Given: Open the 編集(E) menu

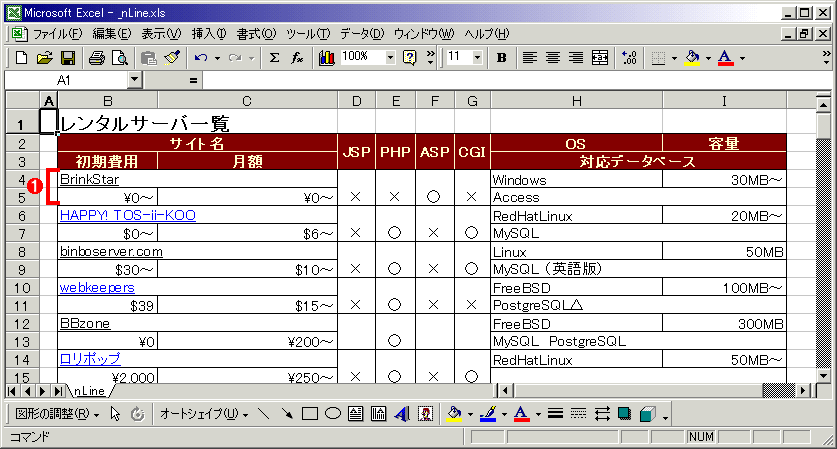Looking at the screenshot, I should point(112,34).
